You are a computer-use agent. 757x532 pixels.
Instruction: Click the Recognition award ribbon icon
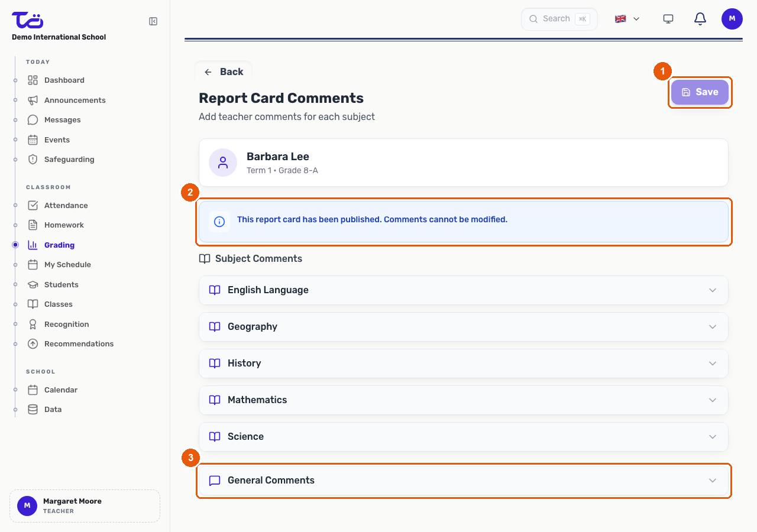33,324
